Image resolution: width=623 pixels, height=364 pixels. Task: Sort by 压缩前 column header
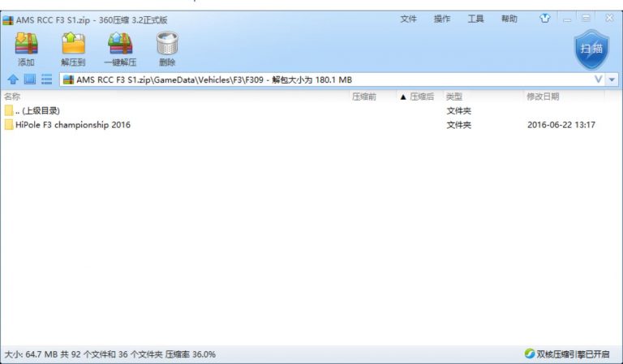coord(363,96)
